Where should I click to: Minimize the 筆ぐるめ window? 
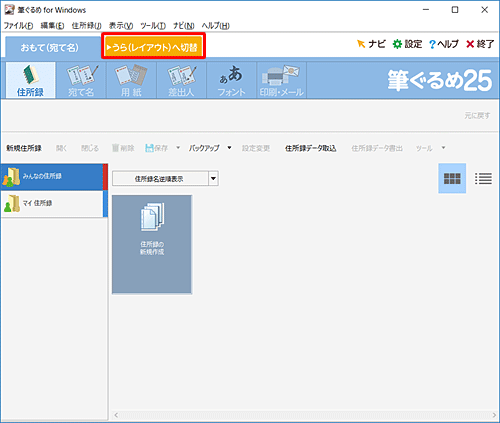(426, 10)
